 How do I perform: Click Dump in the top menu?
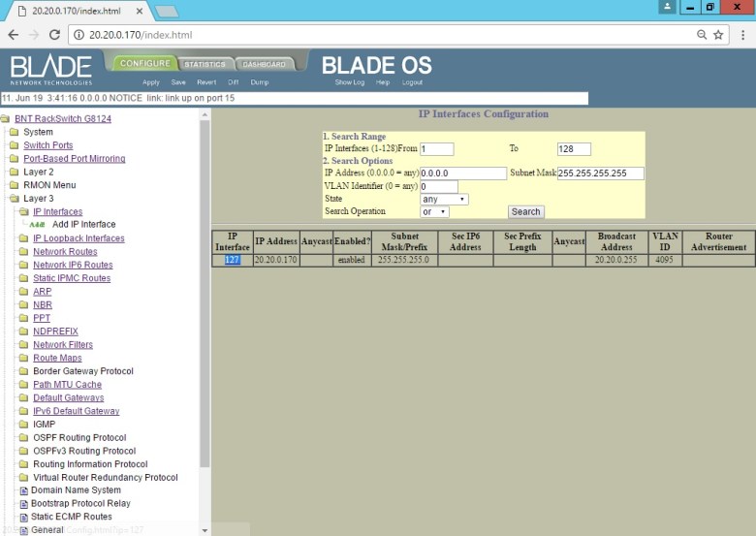click(260, 82)
